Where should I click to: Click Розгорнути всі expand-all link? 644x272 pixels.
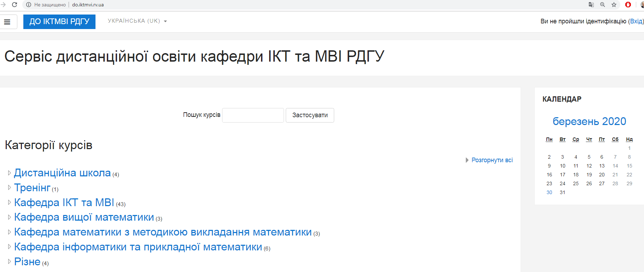[x=492, y=160]
